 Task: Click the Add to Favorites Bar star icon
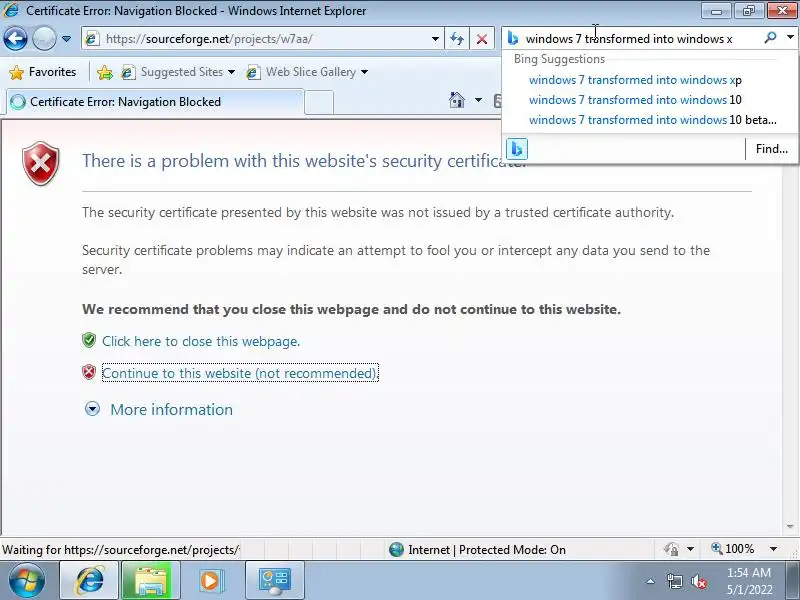coord(105,72)
